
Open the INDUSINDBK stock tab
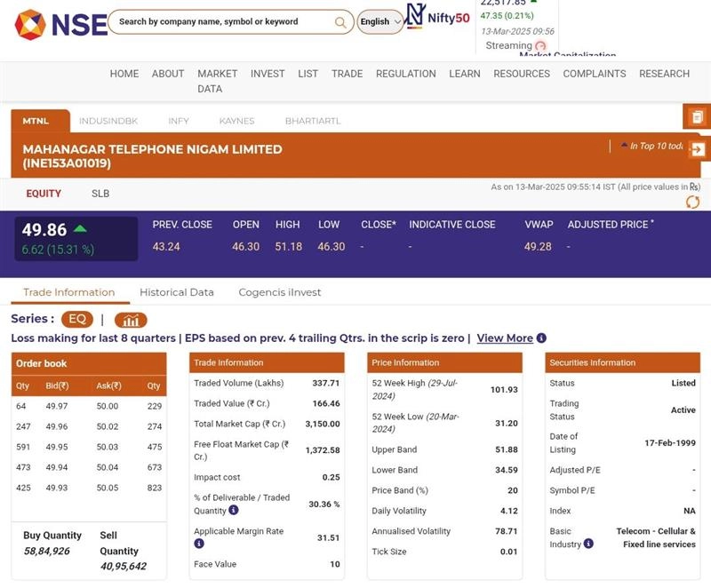108,121
